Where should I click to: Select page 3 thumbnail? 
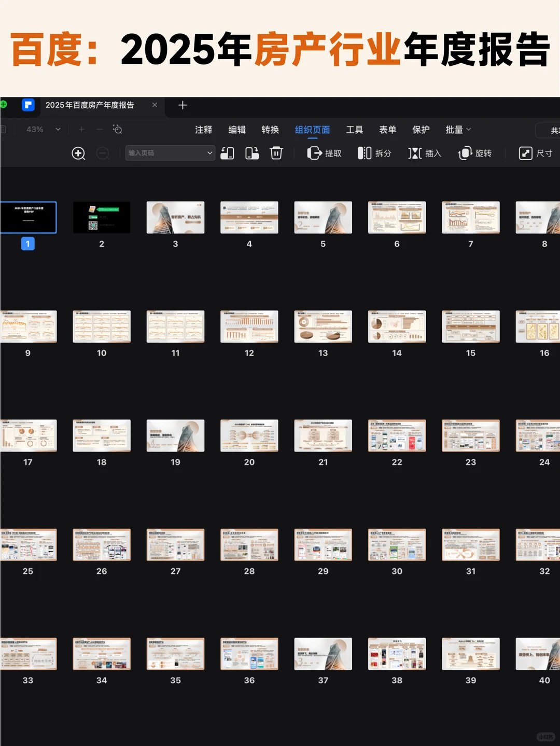[175, 217]
